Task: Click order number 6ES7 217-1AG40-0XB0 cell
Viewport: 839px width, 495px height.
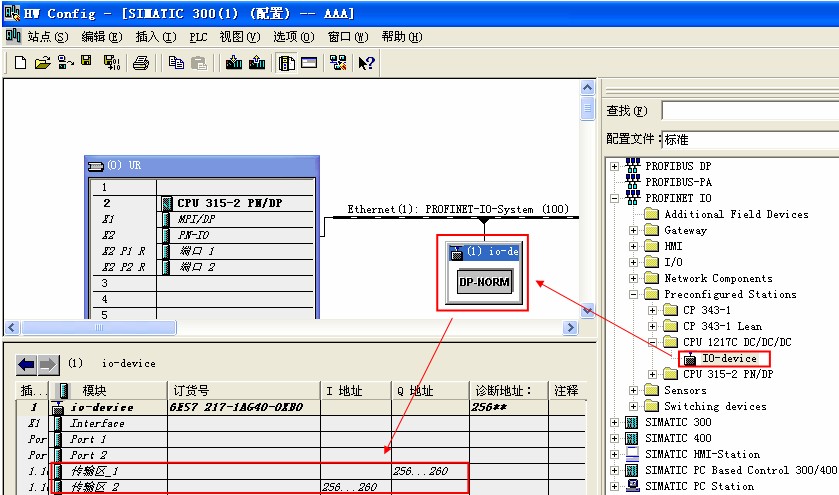Action: [x=244, y=407]
